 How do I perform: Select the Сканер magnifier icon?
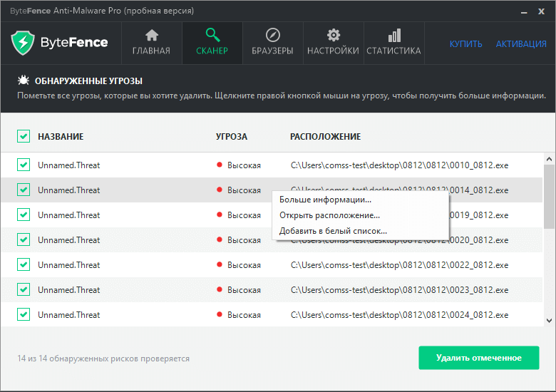(212, 36)
